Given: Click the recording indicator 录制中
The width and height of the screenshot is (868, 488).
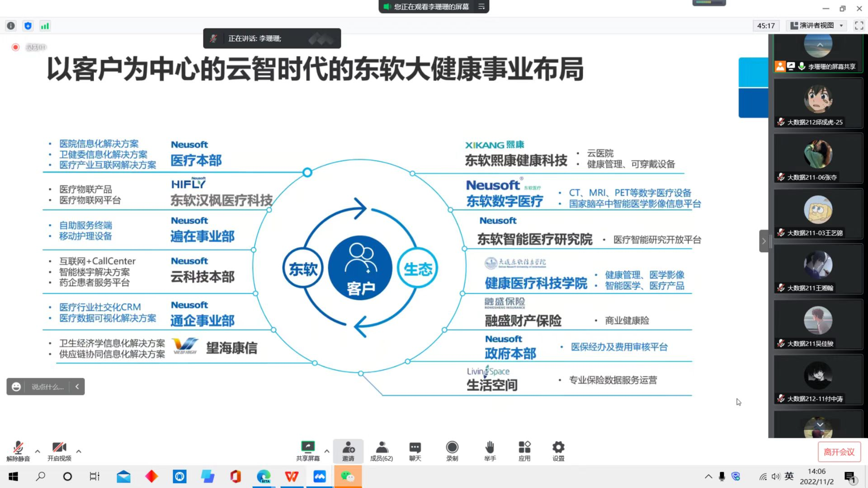Looking at the screenshot, I should click(x=29, y=47).
